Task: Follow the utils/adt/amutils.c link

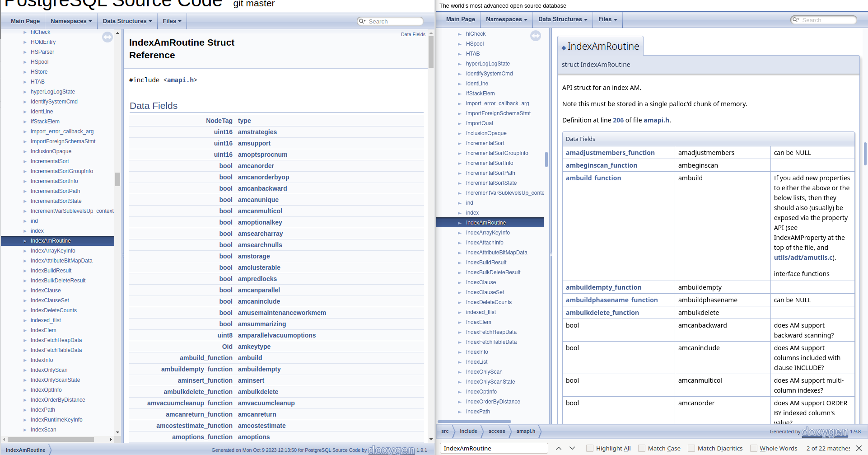Action: pyautogui.click(x=803, y=258)
